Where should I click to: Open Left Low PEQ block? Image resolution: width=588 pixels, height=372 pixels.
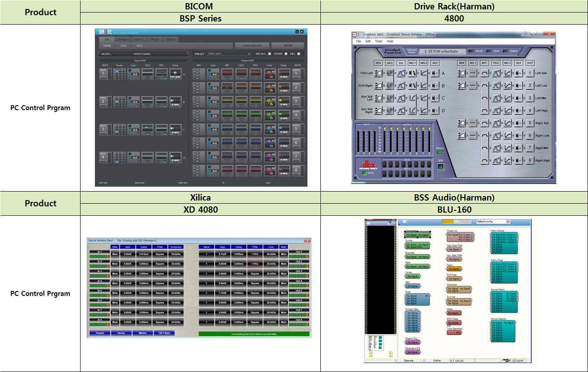[x=496, y=86]
